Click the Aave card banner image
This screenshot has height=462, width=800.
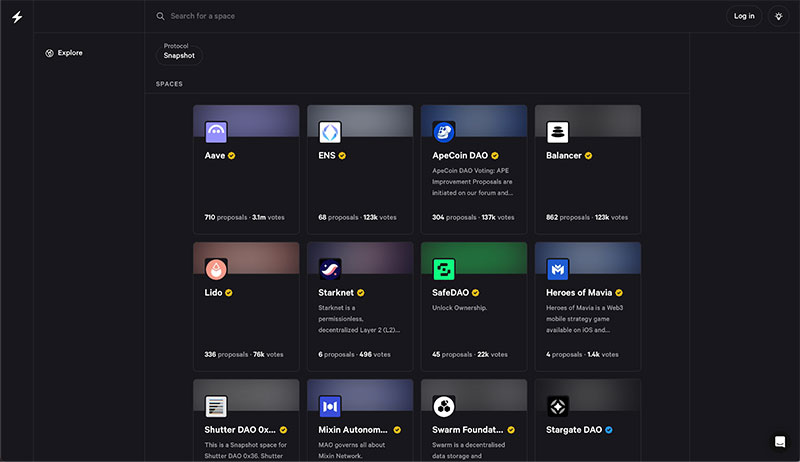click(x=246, y=121)
